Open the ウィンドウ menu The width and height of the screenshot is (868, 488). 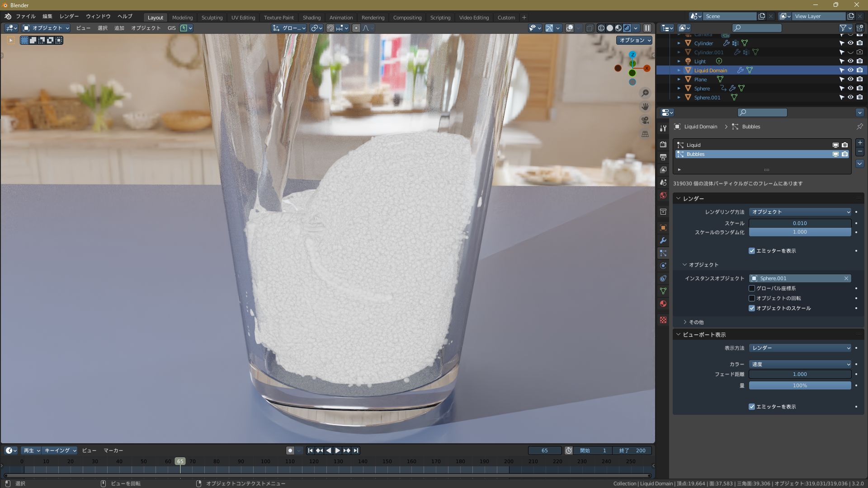tap(98, 16)
